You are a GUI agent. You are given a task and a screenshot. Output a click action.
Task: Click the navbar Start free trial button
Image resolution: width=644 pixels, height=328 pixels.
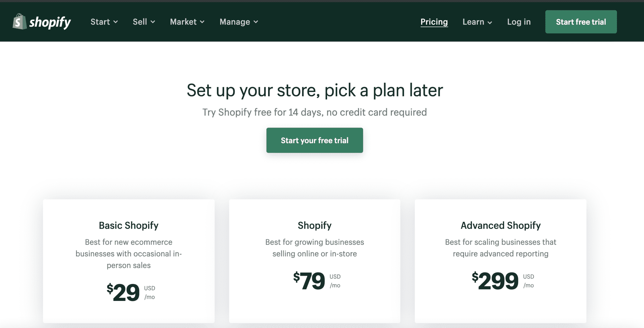[x=581, y=22]
